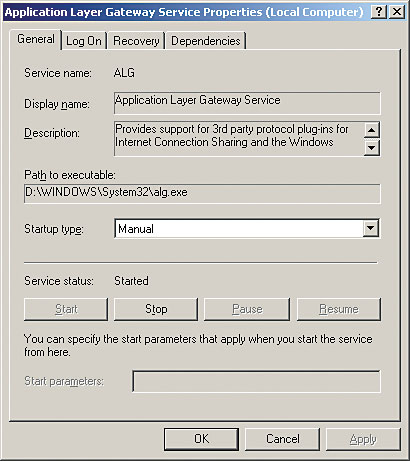Click the Start service button
Screen dimensions: 410x461
66,309
